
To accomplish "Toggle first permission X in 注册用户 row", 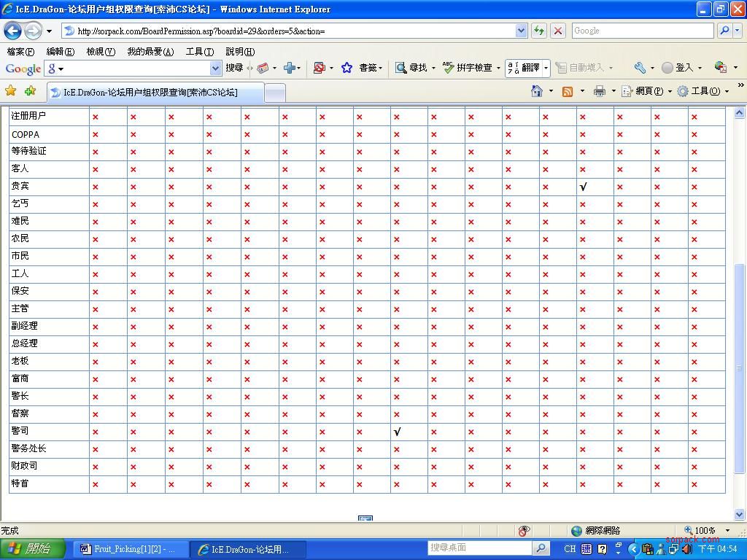I will point(96,117).
